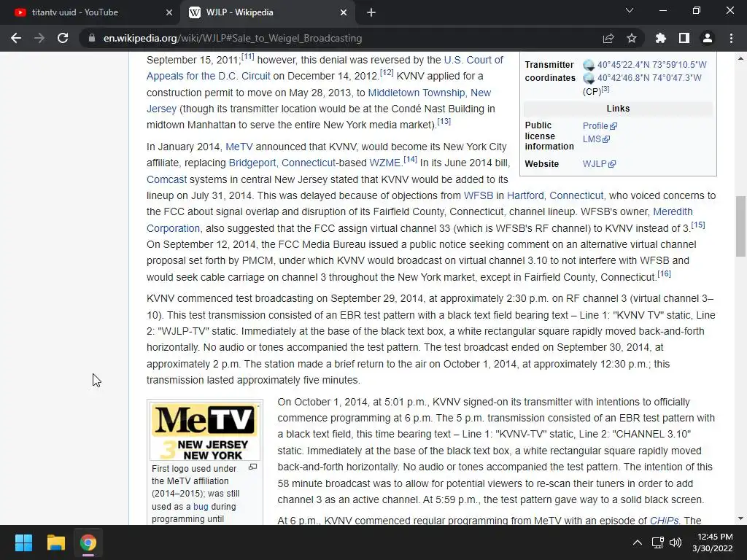This screenshot has width=747, height=560.
Task: Open coordinates 40°45′22.4″N 73°59′10.5″W
Action: click(x=651, y=65)
